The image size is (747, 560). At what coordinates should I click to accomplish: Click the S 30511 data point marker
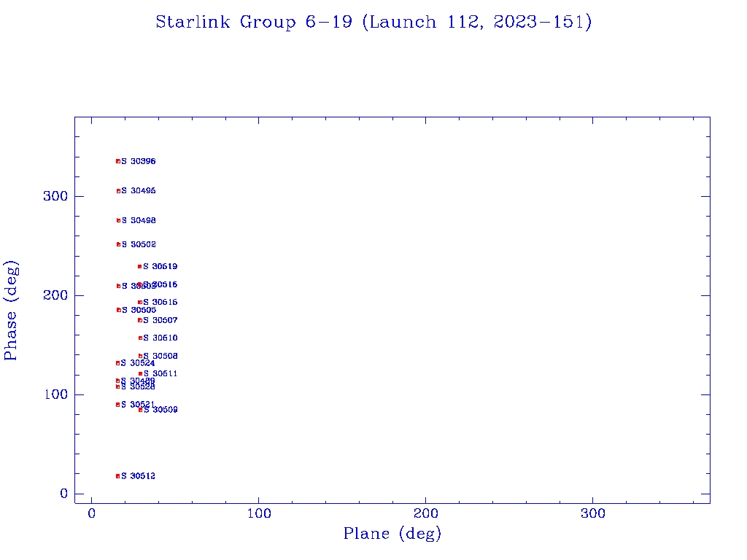tap(140, 374)
